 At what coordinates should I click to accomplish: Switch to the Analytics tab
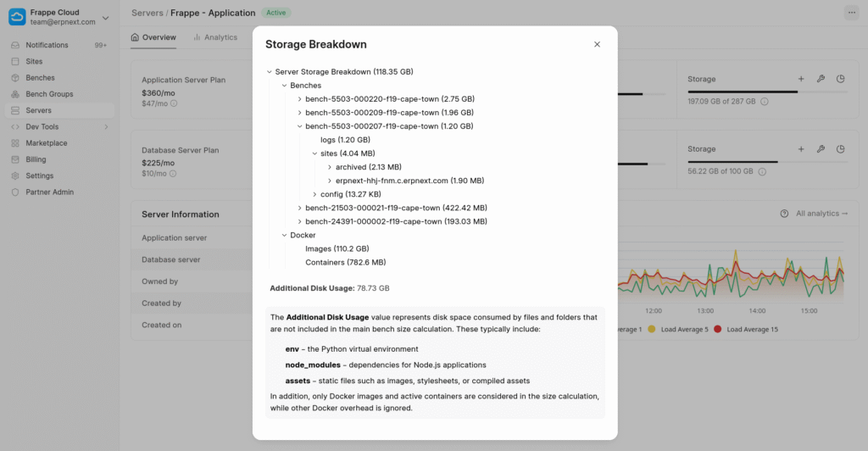tap(215, 37)
